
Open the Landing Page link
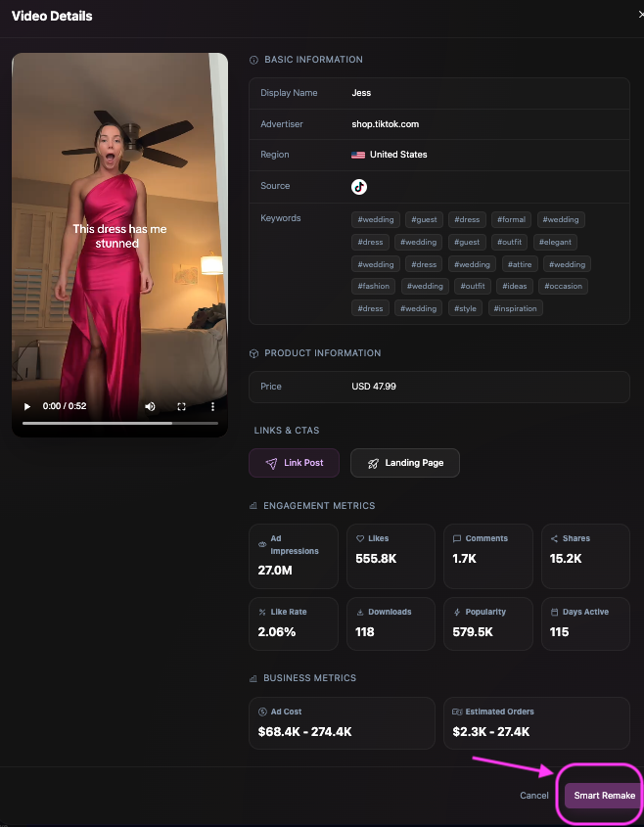click(404, 463)
